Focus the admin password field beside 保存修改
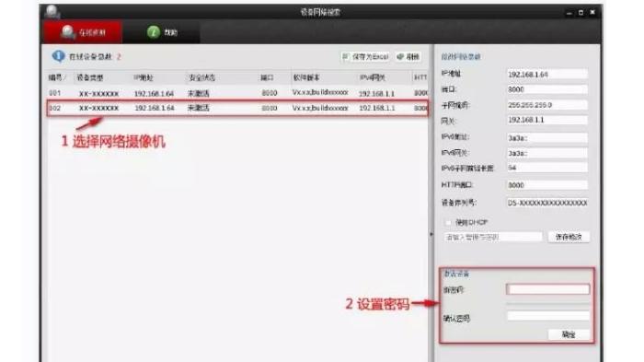 pyautogui.click(x=493, y=237)
